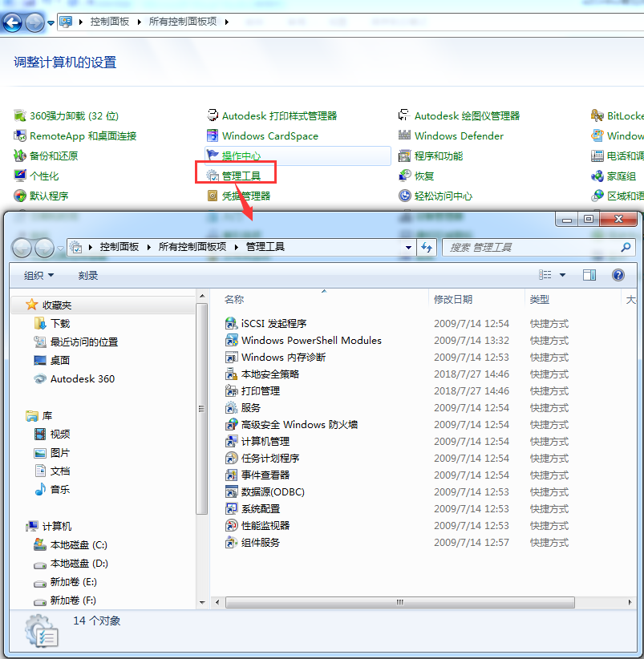Open 性能监视器 icon

231,525
